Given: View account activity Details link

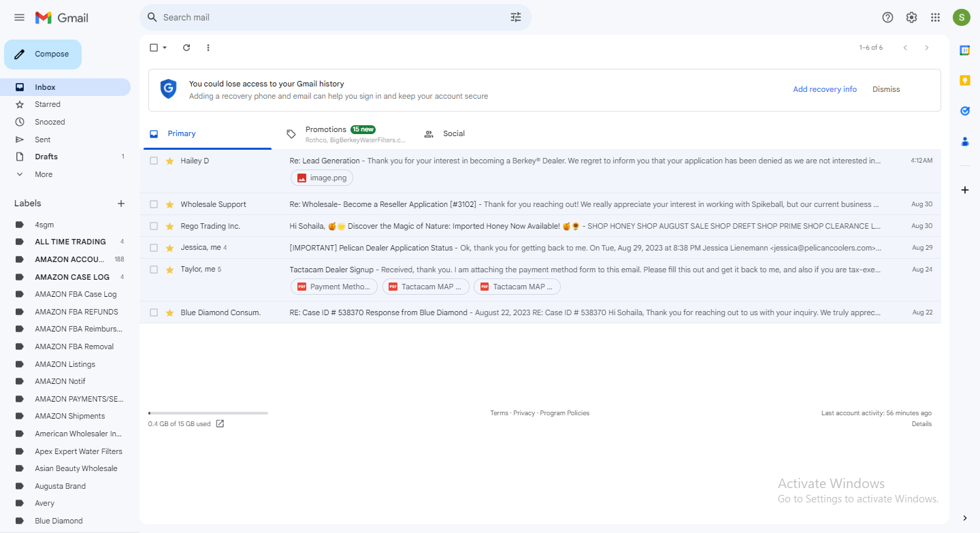Looking at the screenshot, I should click(x=921, y=424).
